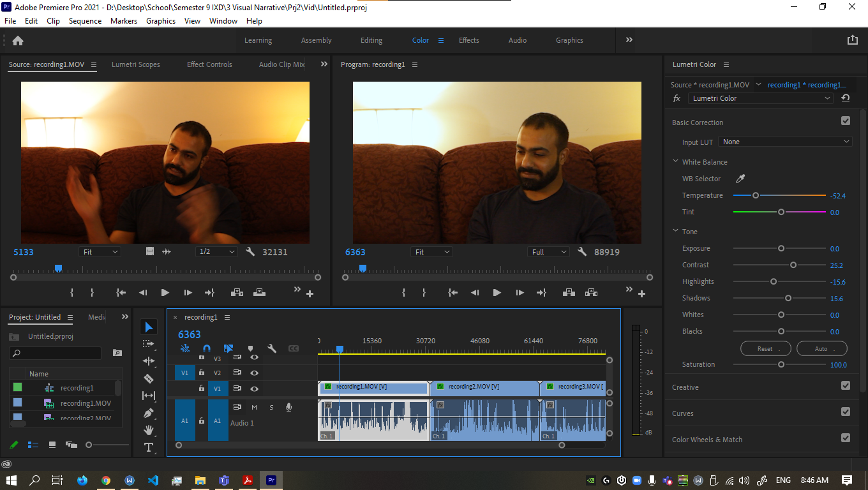This screenshot has height=490, width=868.
Task: Open the Sequence menu
Action: click(x=85, y=21)
